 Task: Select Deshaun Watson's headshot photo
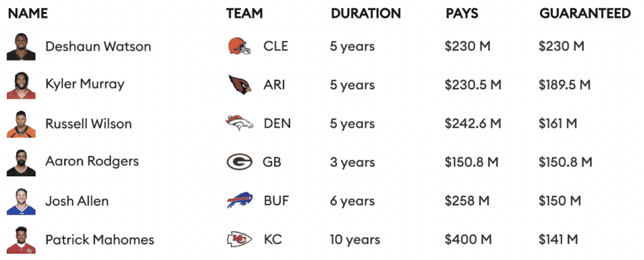[21, 47]
